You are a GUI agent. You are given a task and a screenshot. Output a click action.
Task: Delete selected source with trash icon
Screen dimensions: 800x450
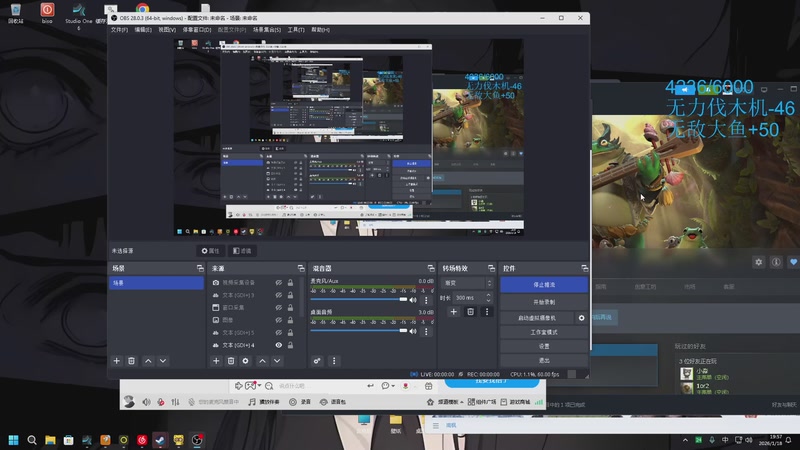(231, 361)
